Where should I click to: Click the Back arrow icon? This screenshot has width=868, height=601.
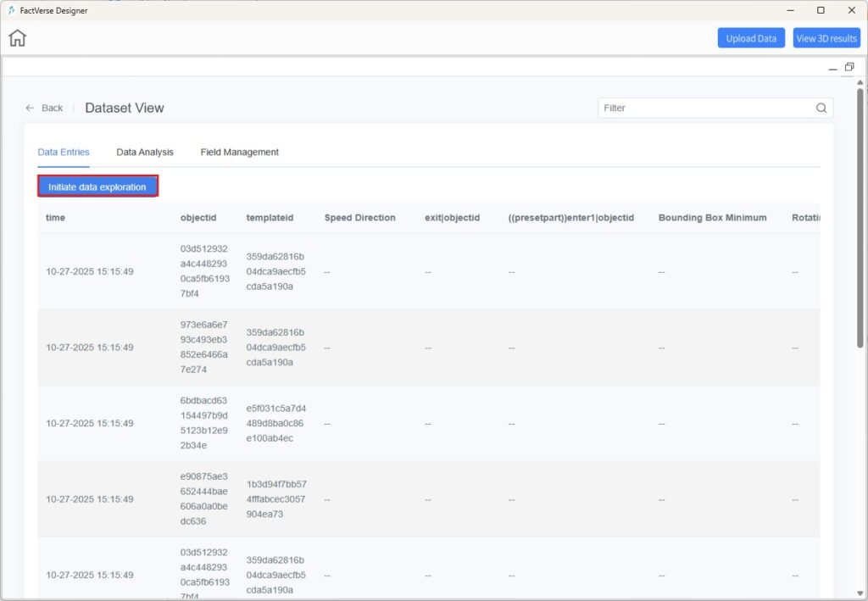pos(30,108)
